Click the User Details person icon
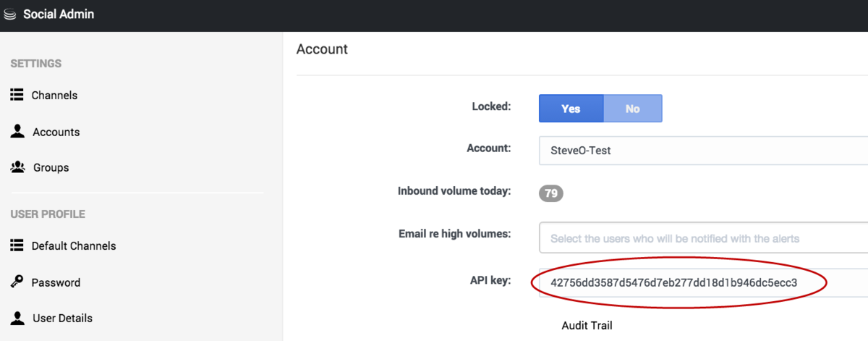The width and height of the screenshot is (868, 341). coord(17,317)
